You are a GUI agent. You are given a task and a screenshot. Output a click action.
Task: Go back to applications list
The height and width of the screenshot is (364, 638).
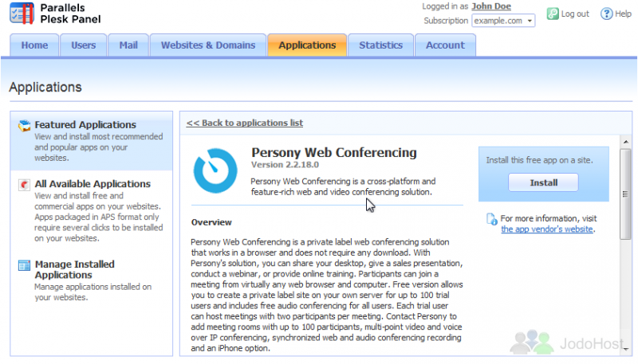pyautogui.click(x=245, y=123)
